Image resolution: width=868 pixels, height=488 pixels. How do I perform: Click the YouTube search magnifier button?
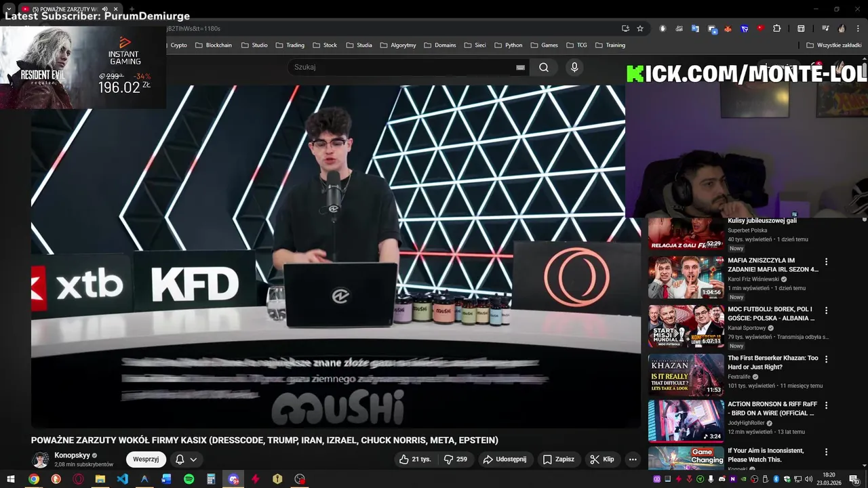[544, 67]
